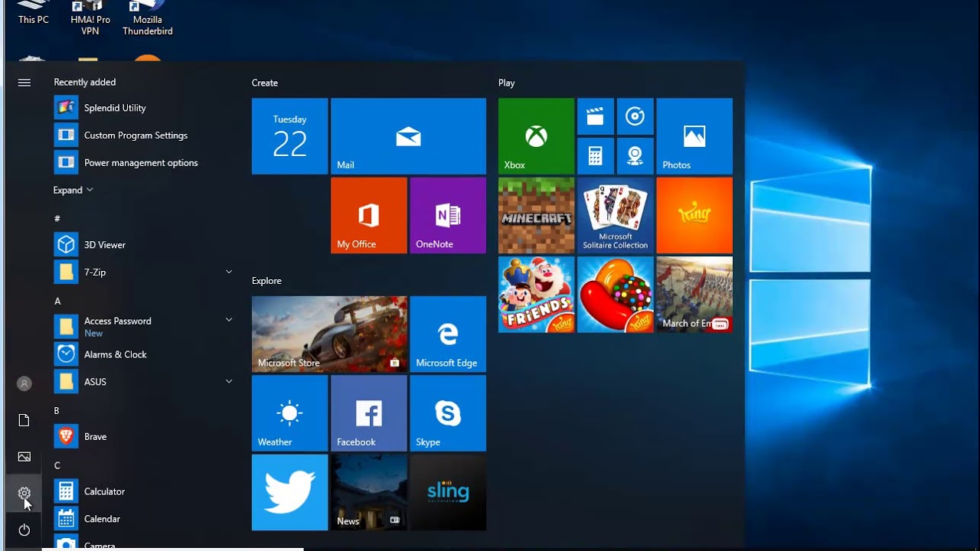Launch the Skype tile
980x551 pixels.
coord(448,413)
